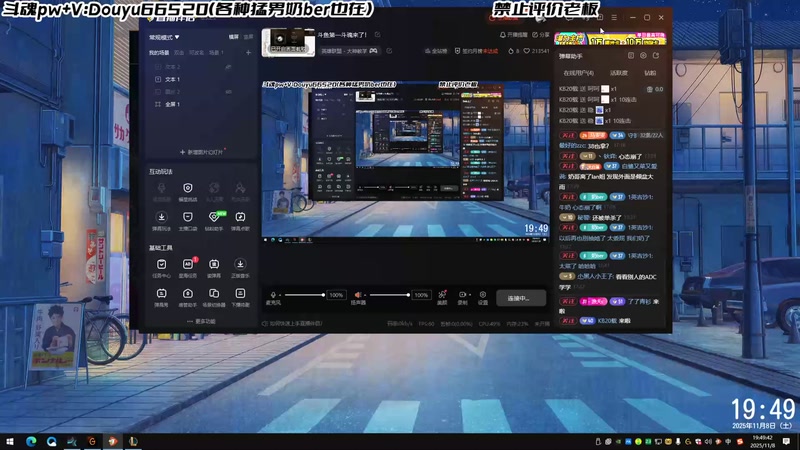Open the 在线用户(4) tab
Viewport: 800px width, 450px height.
(x=579, y=73)
